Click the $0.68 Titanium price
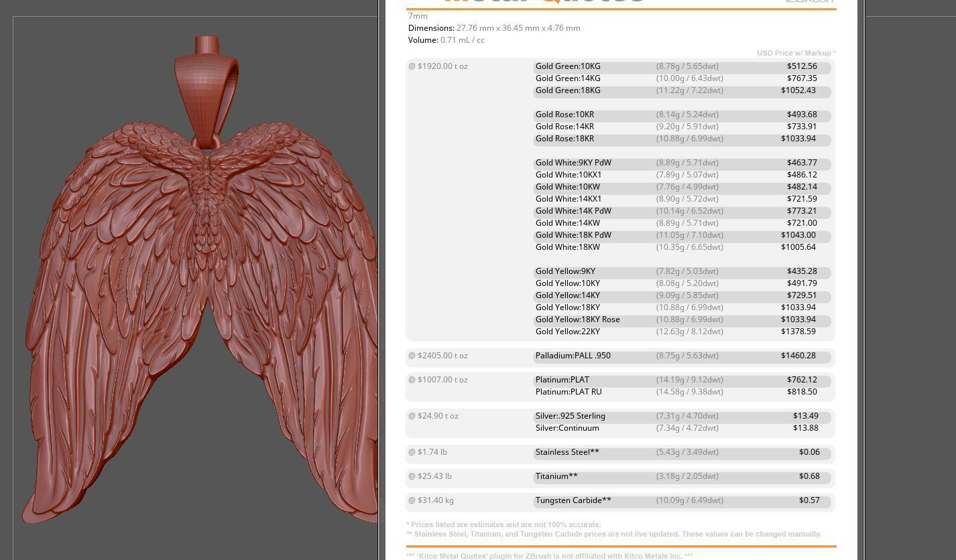The width and height of the screenshot is (956, 560). pyautogui.click(x=809, y=476)
